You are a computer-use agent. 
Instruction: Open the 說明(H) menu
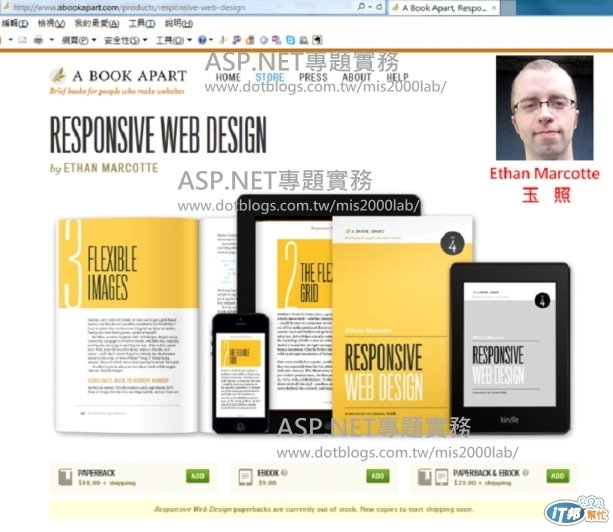179,23
